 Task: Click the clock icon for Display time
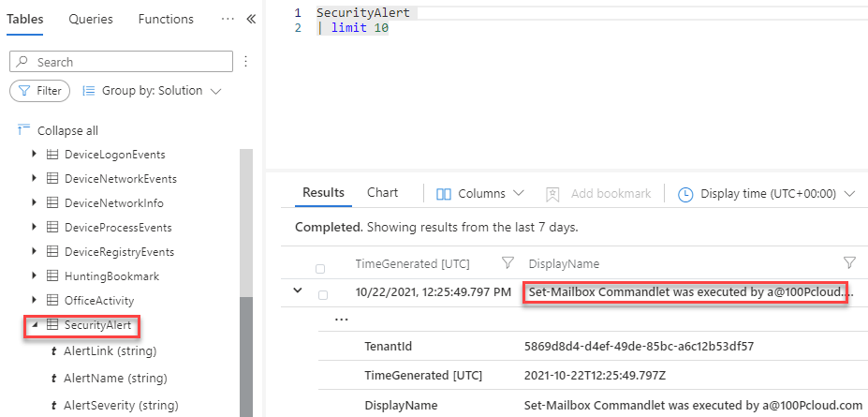pos(685,194)
